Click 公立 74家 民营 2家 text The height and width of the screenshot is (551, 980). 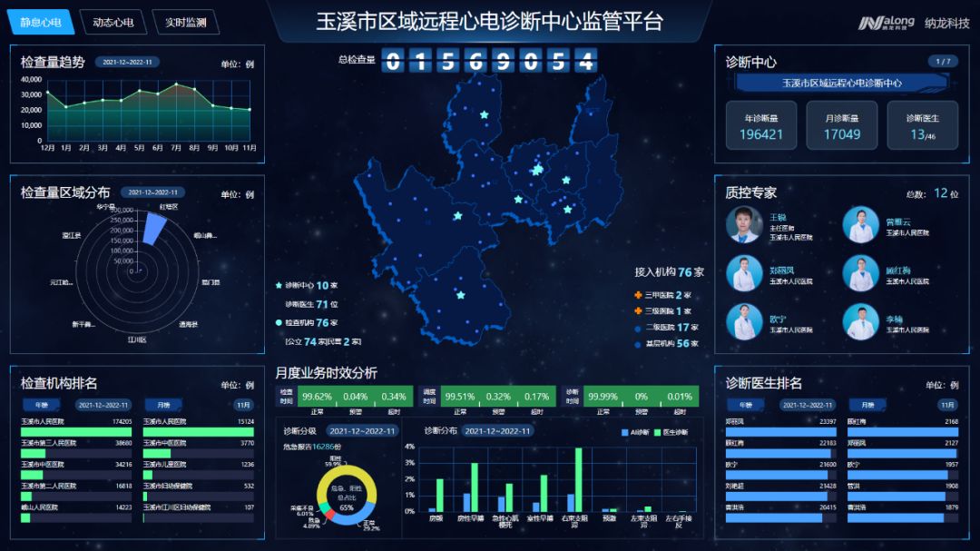(323, 341)
